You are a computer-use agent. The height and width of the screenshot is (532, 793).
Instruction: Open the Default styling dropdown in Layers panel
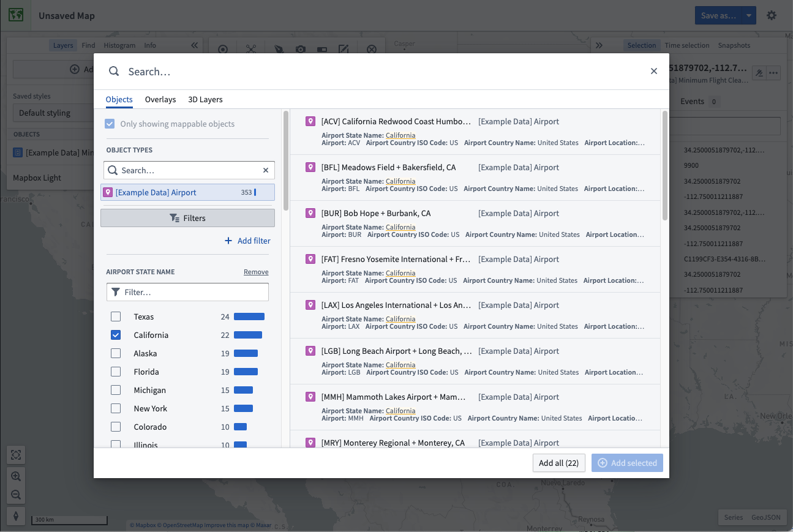52,113
